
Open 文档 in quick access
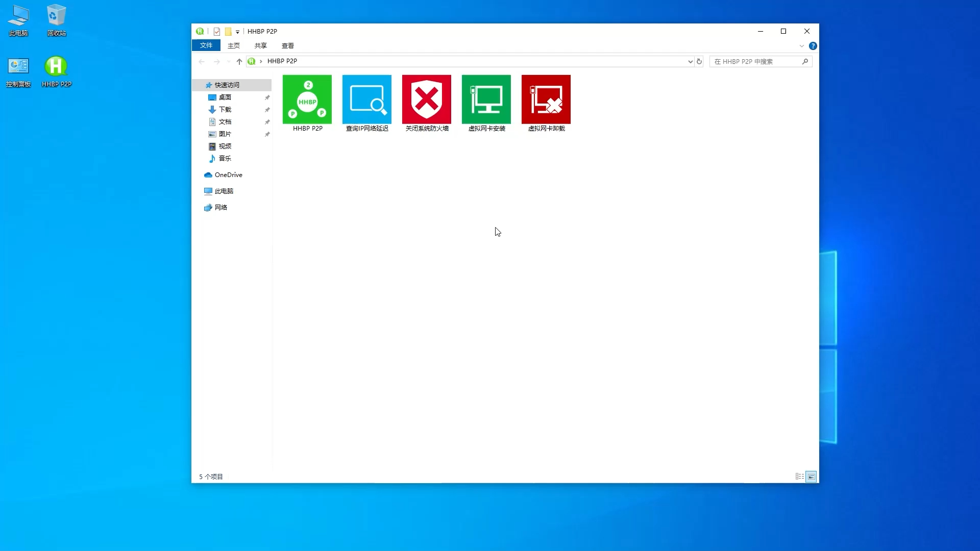[225, 122]
